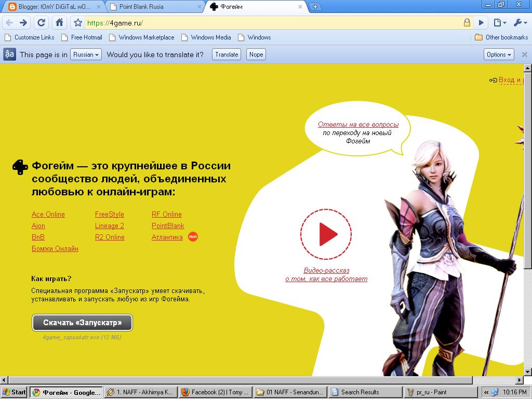Expand the Russian language dropdown
Viewport: 532px width, 399px height.
tap(86, 54)
